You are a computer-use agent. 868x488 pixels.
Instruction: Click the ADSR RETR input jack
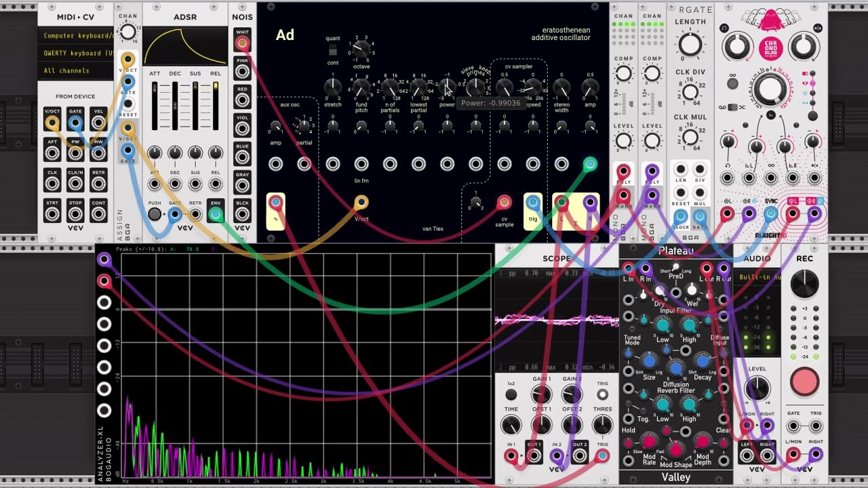195,215
